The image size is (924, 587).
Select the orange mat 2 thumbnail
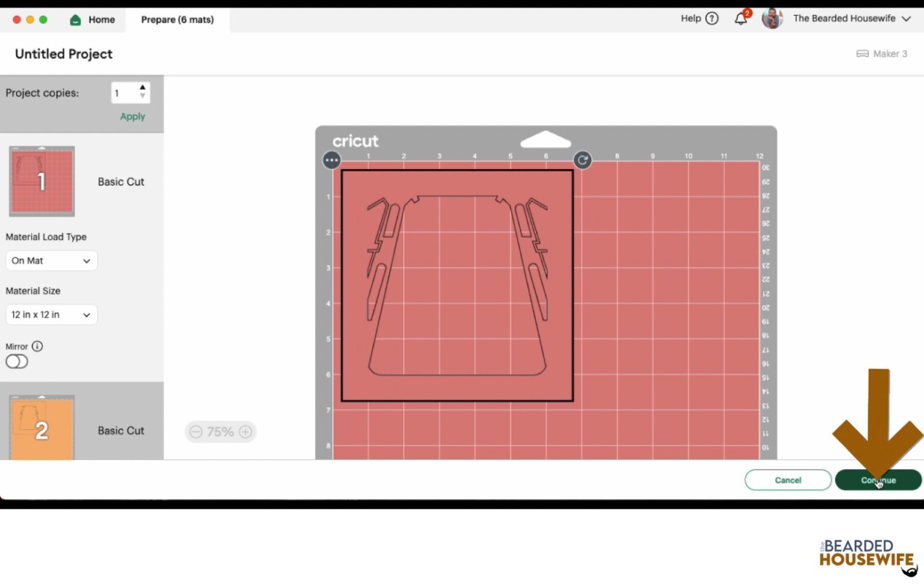click(x=42, y=428)
